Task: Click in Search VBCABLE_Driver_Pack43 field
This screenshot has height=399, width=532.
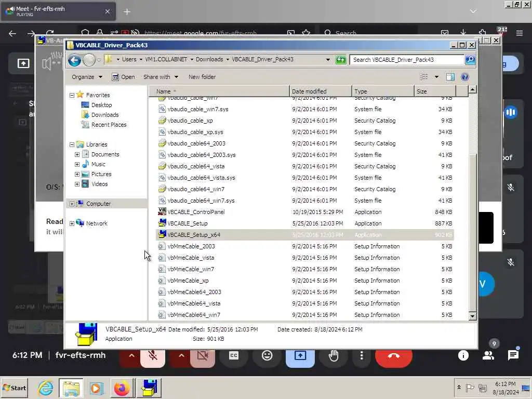Action: [x=407, y=60]
